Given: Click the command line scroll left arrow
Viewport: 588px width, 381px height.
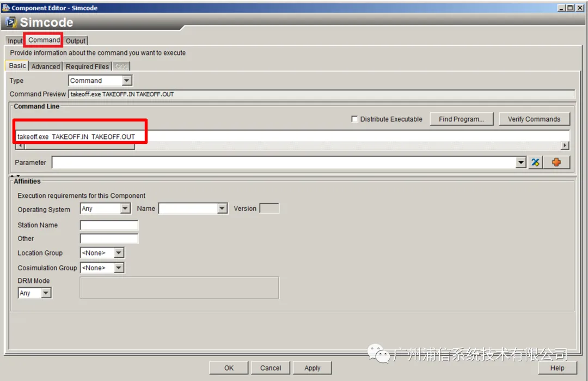Looking at the screenshot, I should tap(20, 146).
